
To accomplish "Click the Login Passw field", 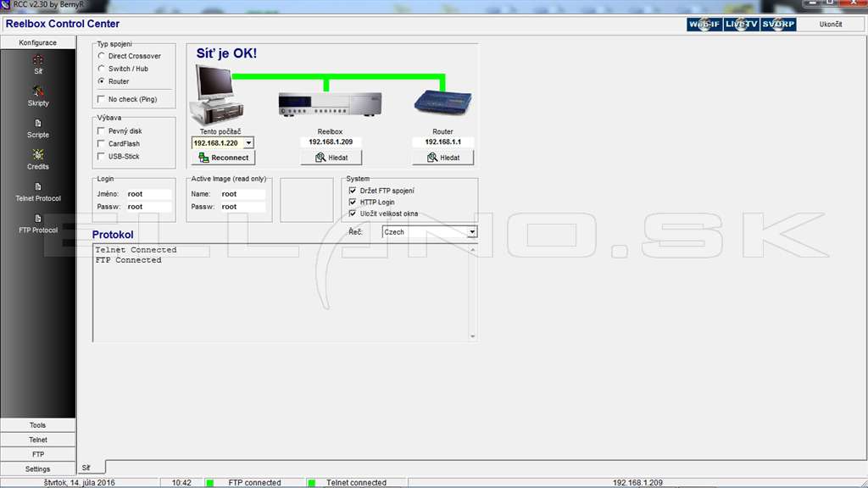I will click(x=148, y=207).
